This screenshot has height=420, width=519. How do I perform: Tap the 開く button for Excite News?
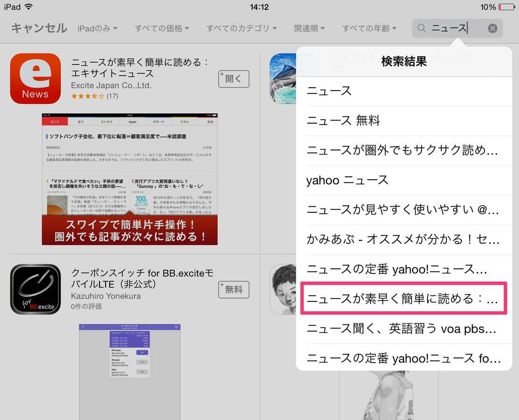[234, 79]
